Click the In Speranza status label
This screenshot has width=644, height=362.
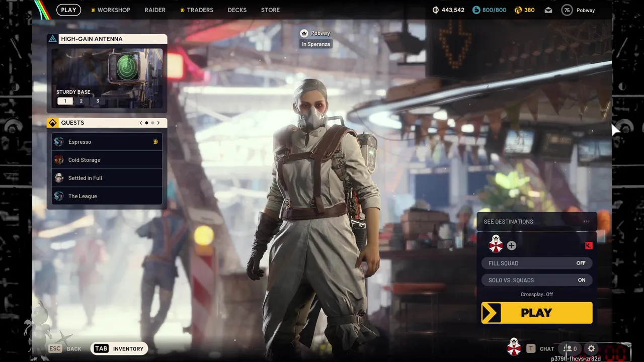pyautogui.click(x=316, y=44)
